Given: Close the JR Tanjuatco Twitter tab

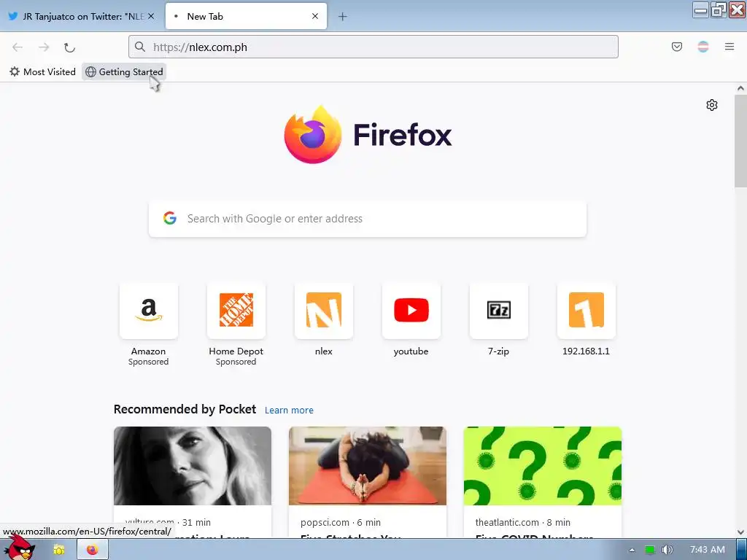Looking at the screenshot, I should pos(151,16).
